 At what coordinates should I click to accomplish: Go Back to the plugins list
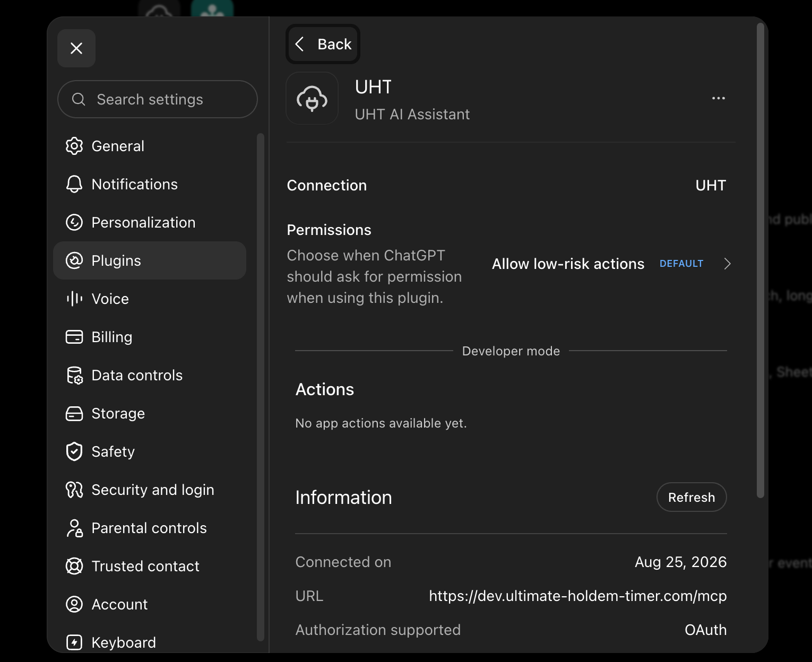(323, 44)
